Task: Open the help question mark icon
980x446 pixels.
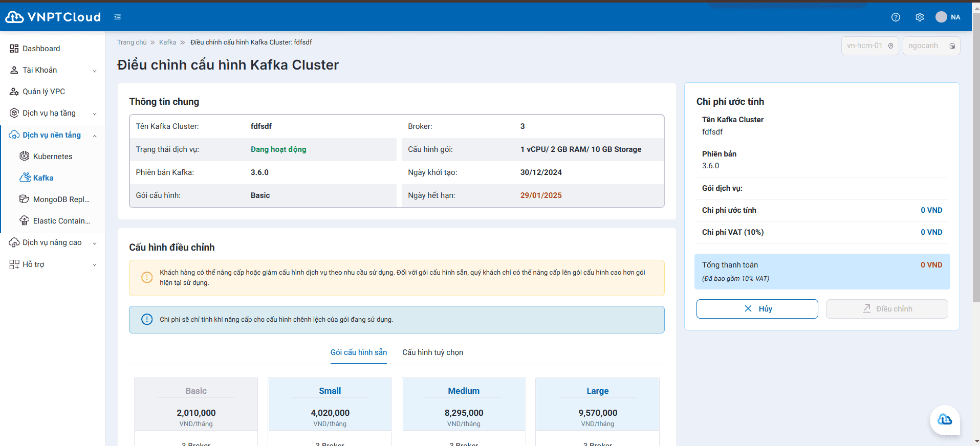Action: tap(896, 17)
